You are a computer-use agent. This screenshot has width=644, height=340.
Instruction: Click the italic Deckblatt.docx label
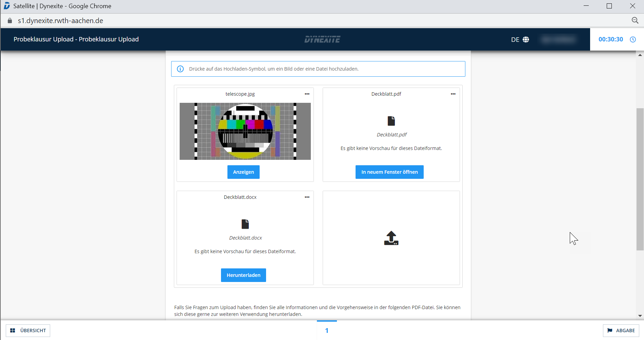pyautogui.click(x=245, y=238)
